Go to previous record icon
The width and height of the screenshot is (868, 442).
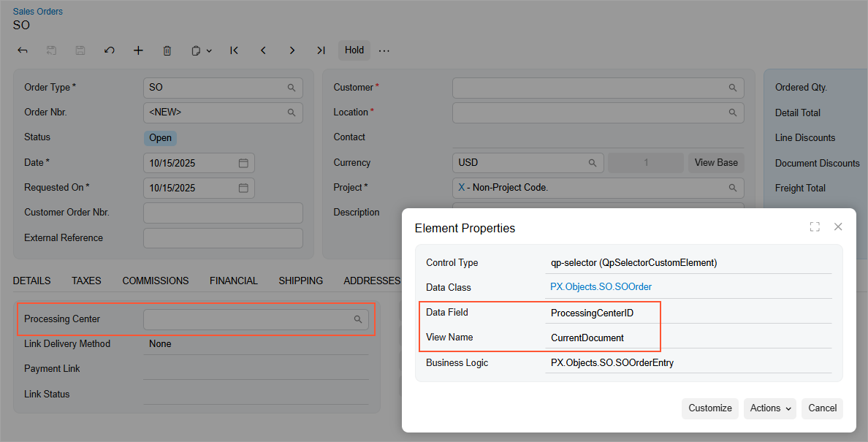click(x=263, y=50)
